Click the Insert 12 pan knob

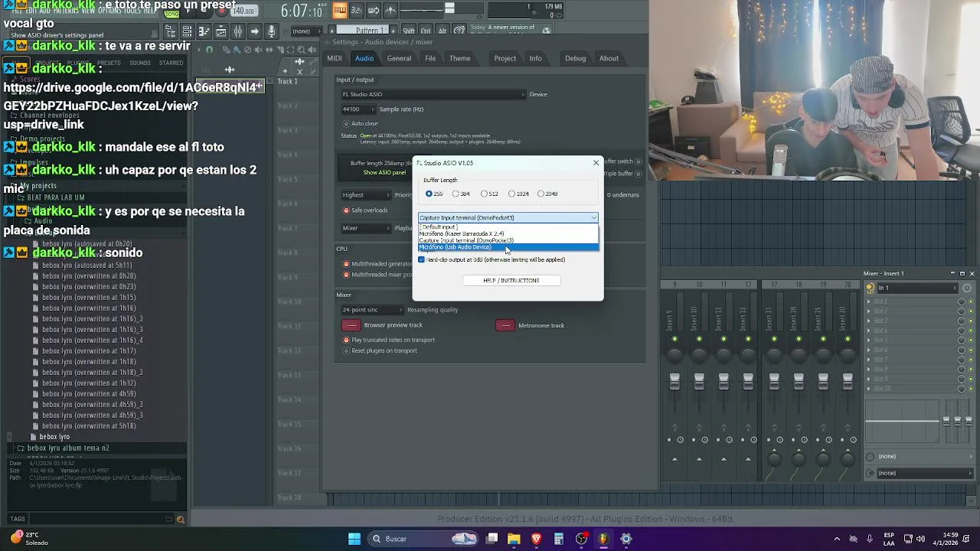(x=748, y=355)
